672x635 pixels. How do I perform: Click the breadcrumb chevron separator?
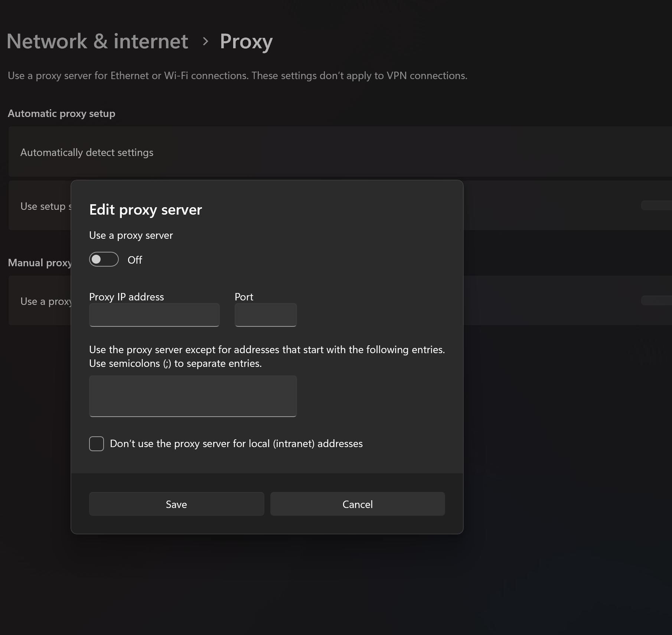click(205, 42)
